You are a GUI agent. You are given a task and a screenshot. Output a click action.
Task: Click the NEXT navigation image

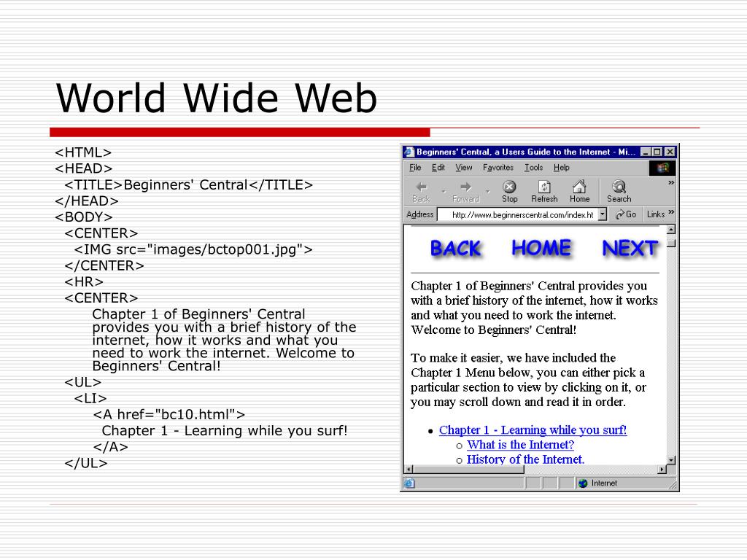click(x=630, y=248)
